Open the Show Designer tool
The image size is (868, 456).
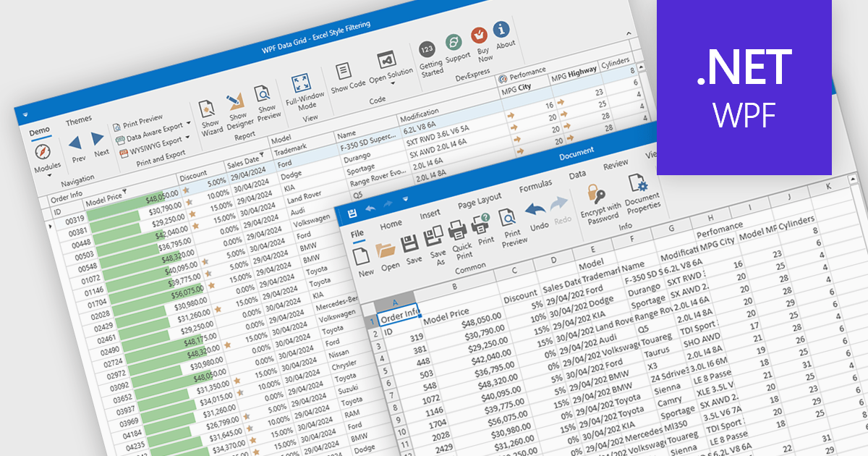pyautogui.click(x=235, y=101)
